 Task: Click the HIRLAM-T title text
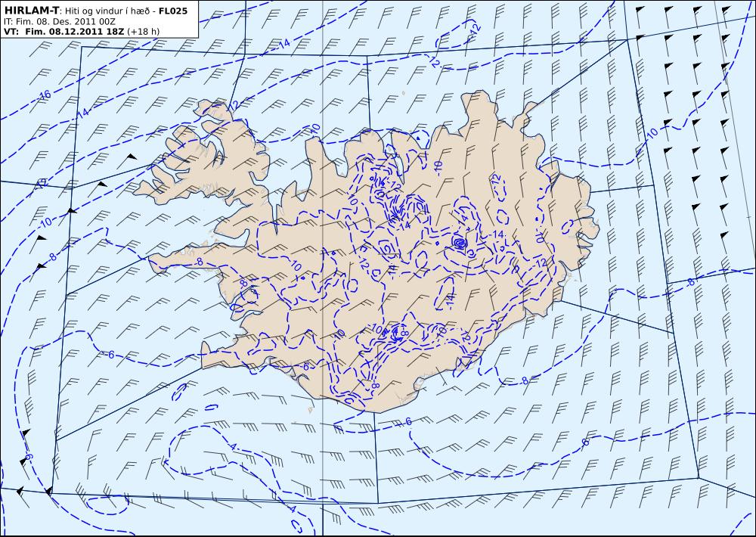[x=31, y=11]
